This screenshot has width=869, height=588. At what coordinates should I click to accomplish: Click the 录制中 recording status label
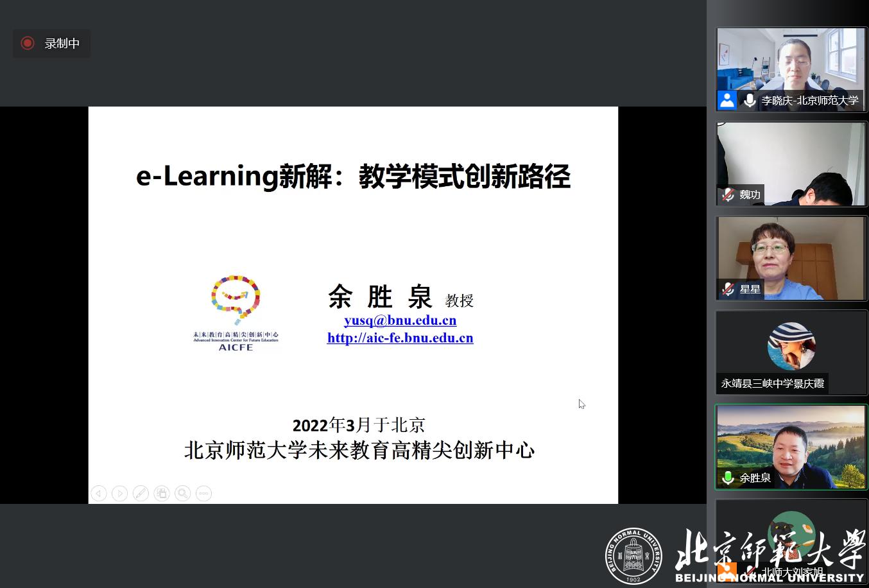pyautogui.click(x=62, y=44)
